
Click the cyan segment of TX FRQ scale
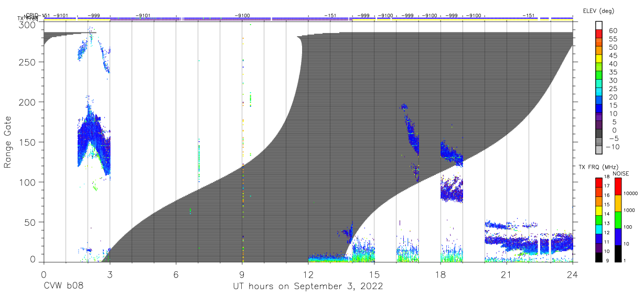coord(598,229)
